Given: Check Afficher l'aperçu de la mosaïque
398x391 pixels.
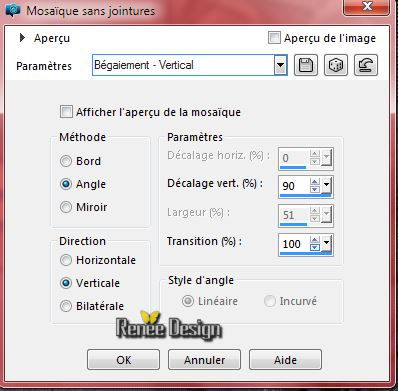Looking at the screenshot, I should pyautogui.click(x=66, y=112).
